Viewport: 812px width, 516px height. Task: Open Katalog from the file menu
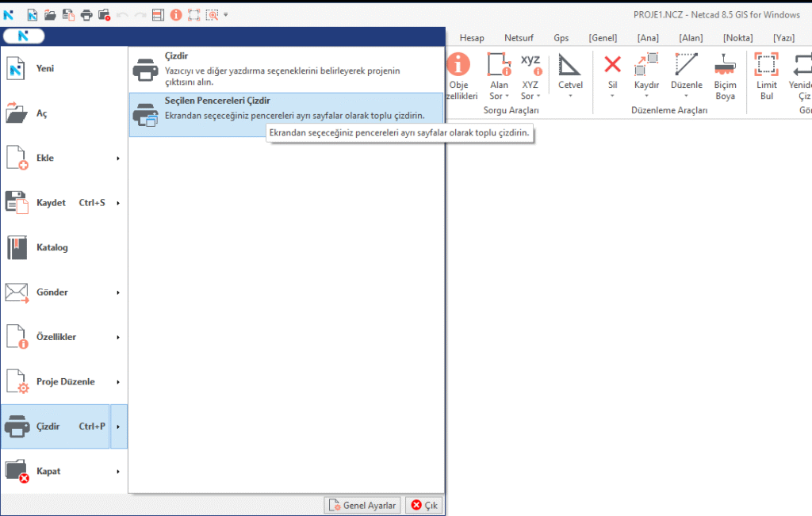64,247
